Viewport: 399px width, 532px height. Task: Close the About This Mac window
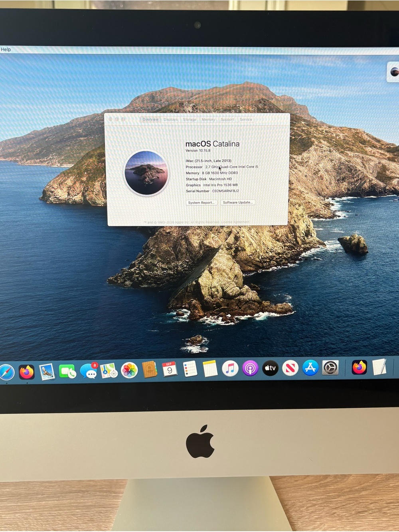111,119
